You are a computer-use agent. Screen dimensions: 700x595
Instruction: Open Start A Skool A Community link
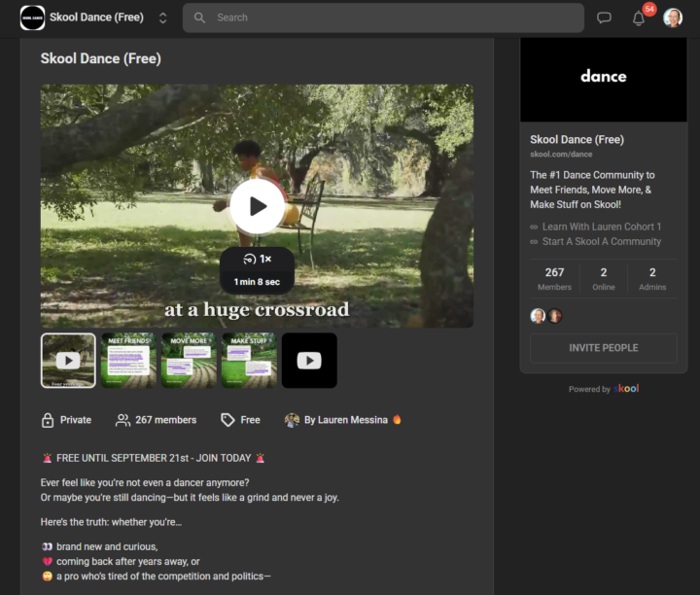[x=601, y=241]
